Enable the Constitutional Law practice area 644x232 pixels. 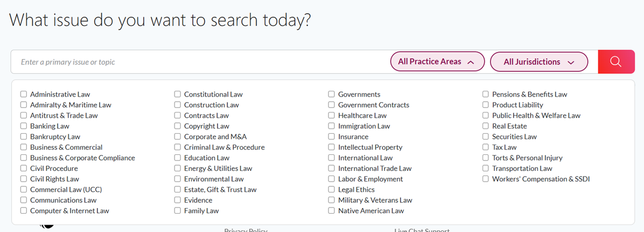coord(177,94)
